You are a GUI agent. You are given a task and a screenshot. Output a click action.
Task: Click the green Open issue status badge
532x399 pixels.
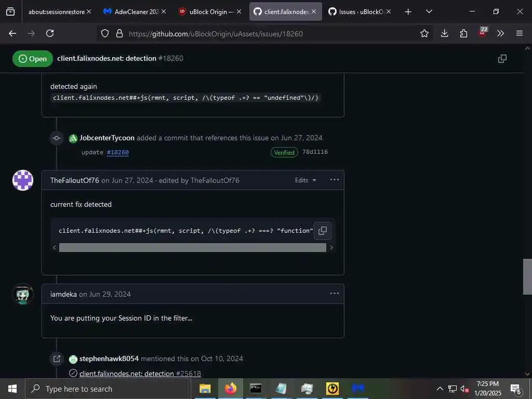tap(33, 59)
